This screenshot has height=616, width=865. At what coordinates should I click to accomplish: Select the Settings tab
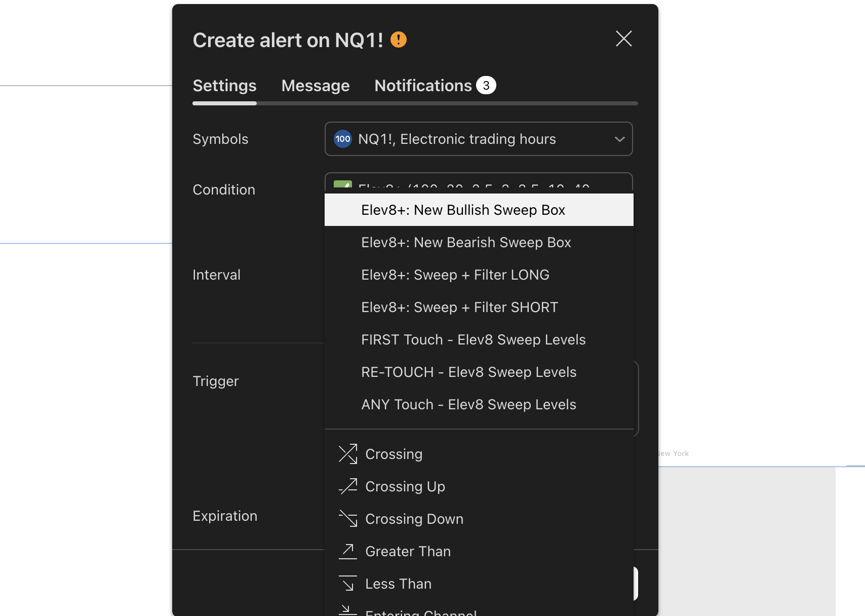coord(224,86)
